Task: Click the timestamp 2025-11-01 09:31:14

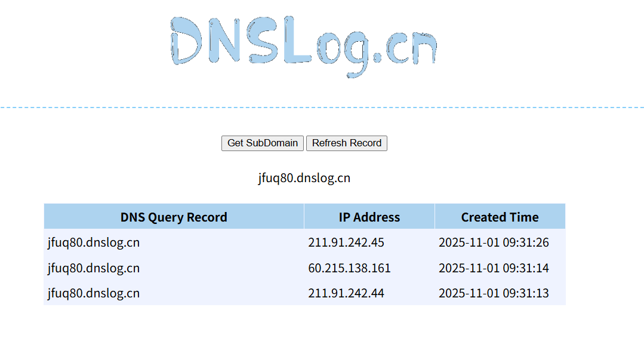Action: click(494, 268)
